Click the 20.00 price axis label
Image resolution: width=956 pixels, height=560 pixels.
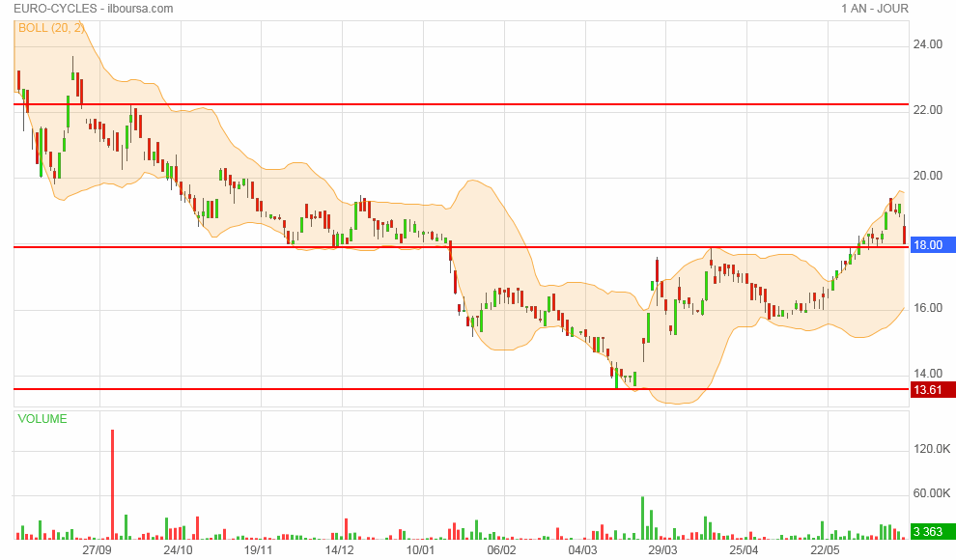click(927, 176)
